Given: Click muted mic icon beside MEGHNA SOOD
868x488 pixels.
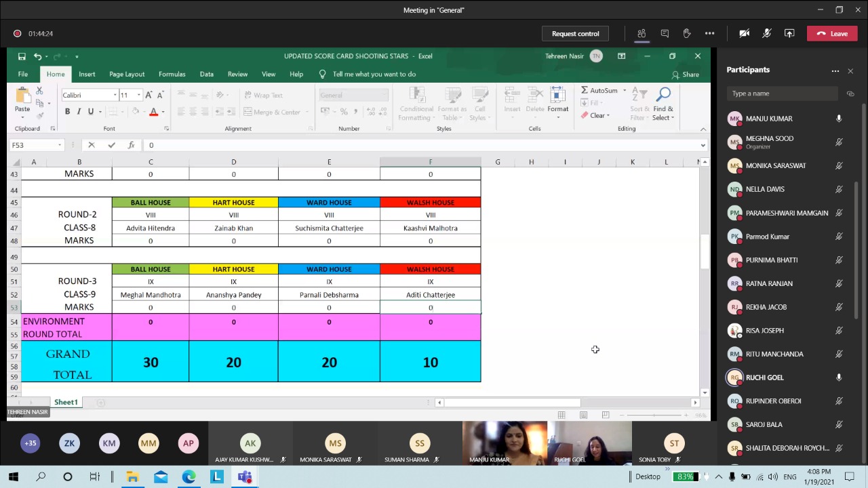Looking at the screenshot, I should [839, 142].
